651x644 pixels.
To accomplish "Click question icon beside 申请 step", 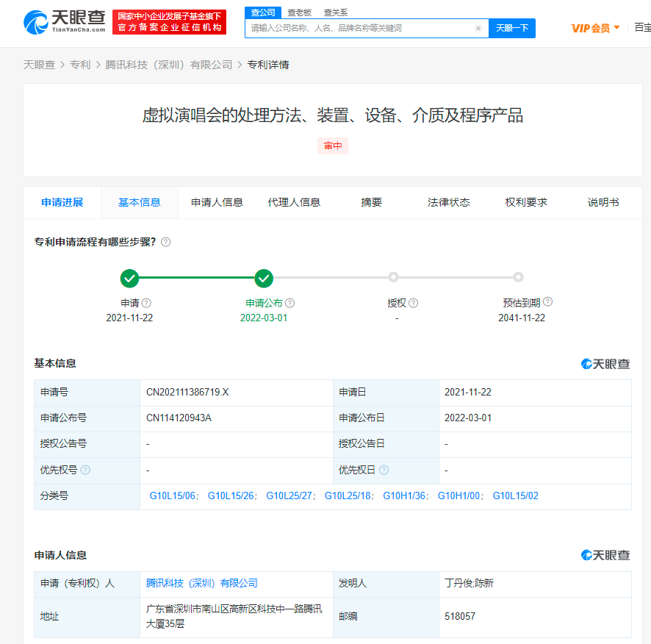I will point(147,303).
